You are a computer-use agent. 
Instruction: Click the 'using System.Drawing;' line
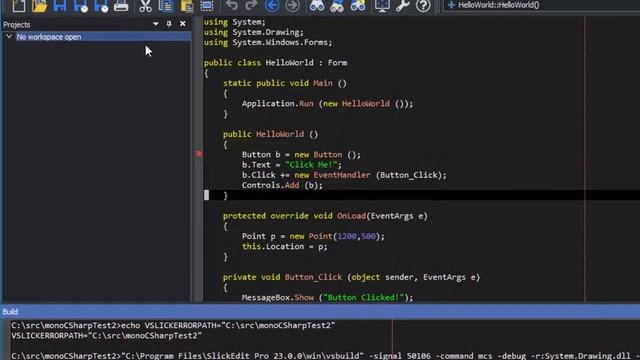[x=253, y=32]
